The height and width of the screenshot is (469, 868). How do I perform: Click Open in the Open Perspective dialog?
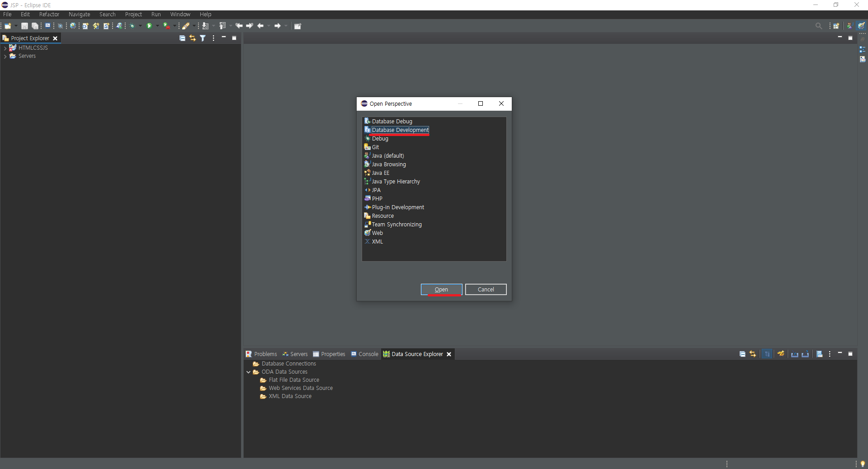441,290
